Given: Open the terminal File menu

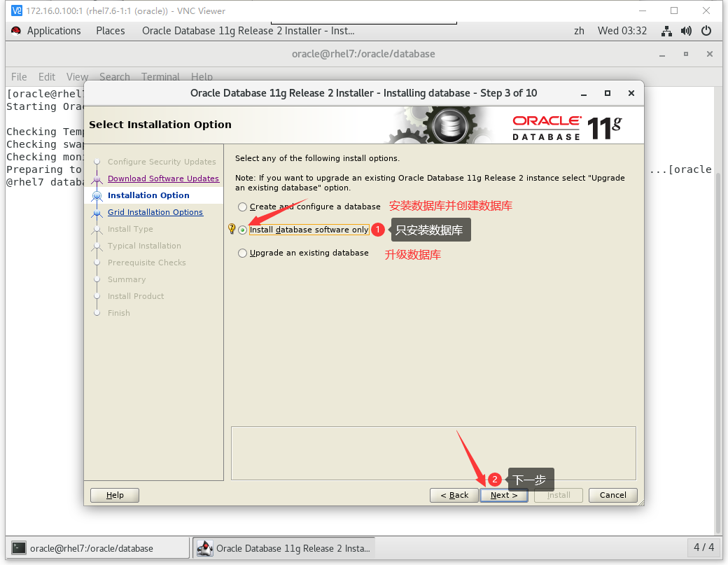Looking at the screenshot, I should [19, 76].
